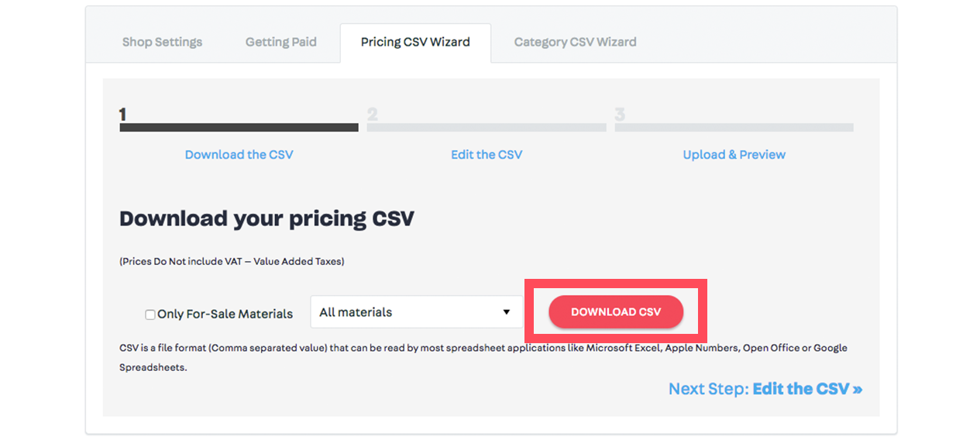Image resolution: width=980 pixels, height=440 pixels.
Task: Click the Download your pricing CSV heading
Action: pyautogui.click(x=266, y=218)
